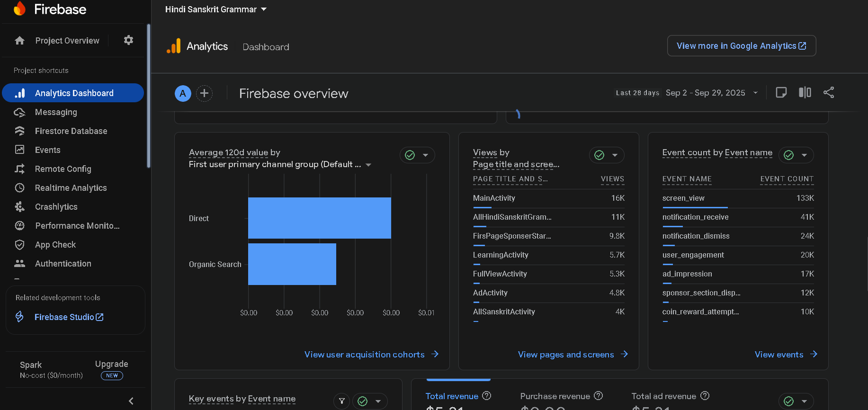The width and height of the screenshot is (868, 410).
Task: Toggle check status on Event count card
Action: (x=789, y=155)
